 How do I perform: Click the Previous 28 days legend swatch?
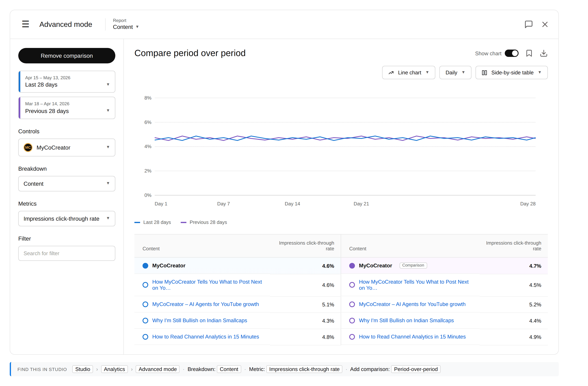[183, 222]
